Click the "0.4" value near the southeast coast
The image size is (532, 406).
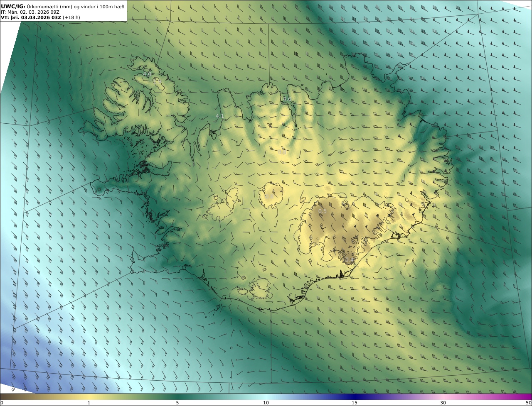[349, 260]
